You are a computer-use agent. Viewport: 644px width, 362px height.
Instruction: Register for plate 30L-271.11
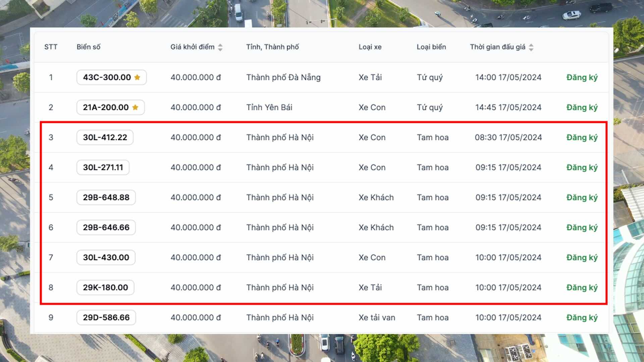pyautogui.click(x=582, y=168)
